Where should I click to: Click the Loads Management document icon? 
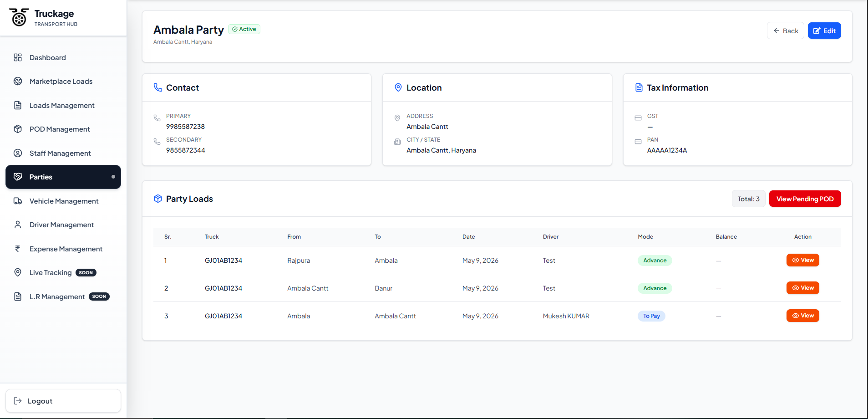(x=18, y=105)
